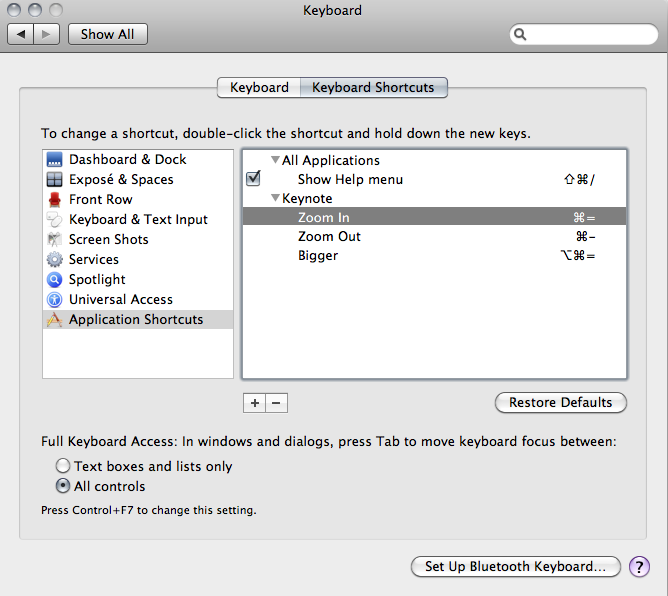Collapse the All Applications group

point(275,160)
